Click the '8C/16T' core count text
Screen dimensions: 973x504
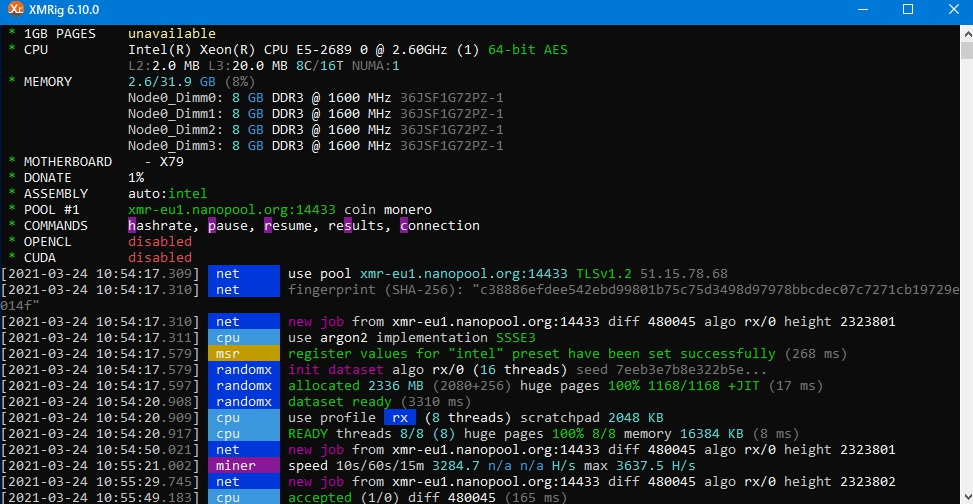point(320,65)
